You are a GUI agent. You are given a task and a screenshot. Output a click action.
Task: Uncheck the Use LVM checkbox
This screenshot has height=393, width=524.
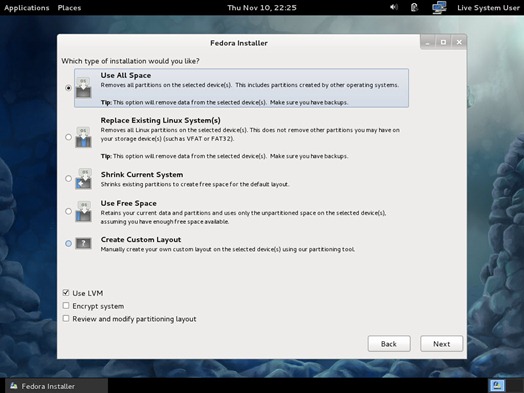66,293
